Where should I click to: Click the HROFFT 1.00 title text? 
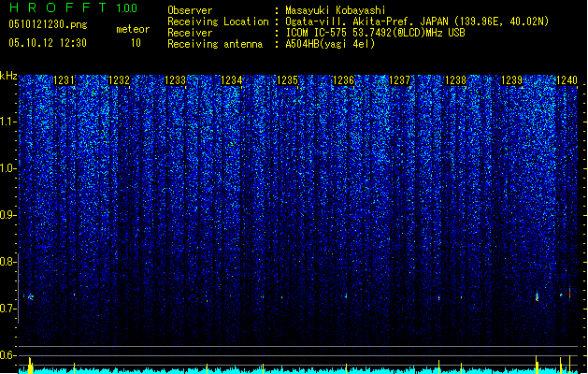pos(74,7)
